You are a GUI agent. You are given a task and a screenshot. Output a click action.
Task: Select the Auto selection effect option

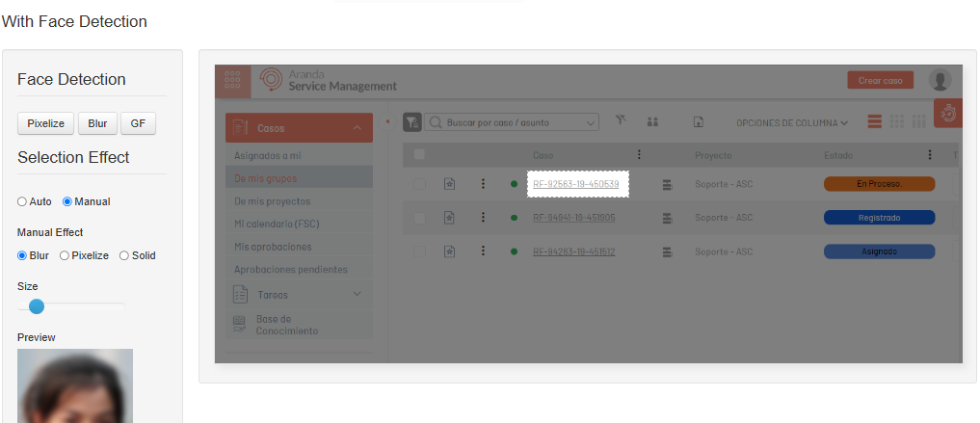click(x=22, y=201)
